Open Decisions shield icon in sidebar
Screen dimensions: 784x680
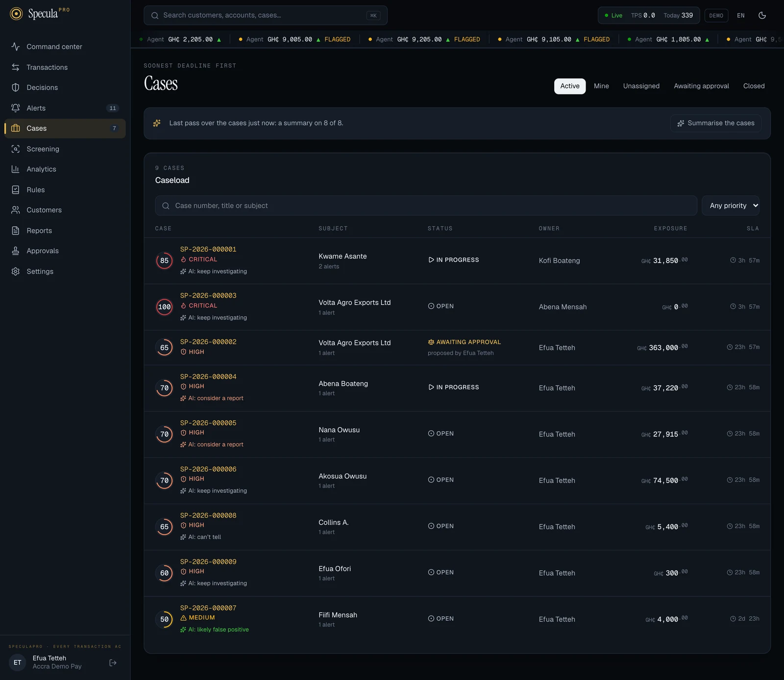pos(16,87)
